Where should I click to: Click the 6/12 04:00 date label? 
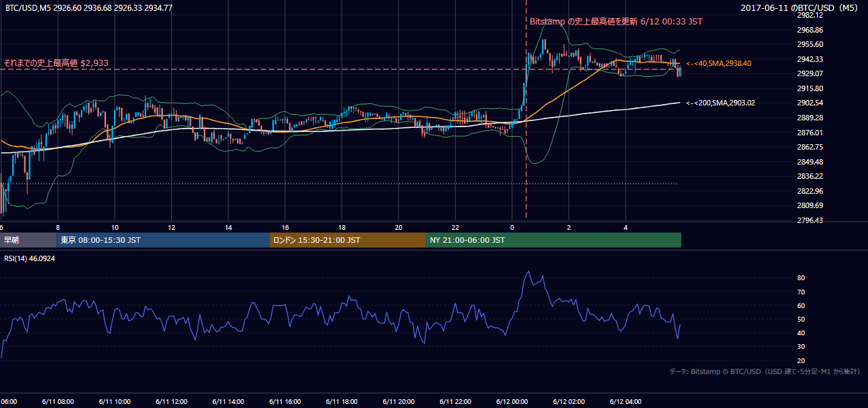pyautogui.click(x=625, y=401)
